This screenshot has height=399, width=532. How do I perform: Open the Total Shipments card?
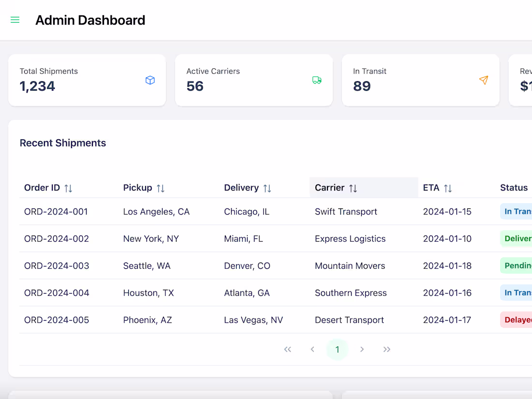click(87, 80)
